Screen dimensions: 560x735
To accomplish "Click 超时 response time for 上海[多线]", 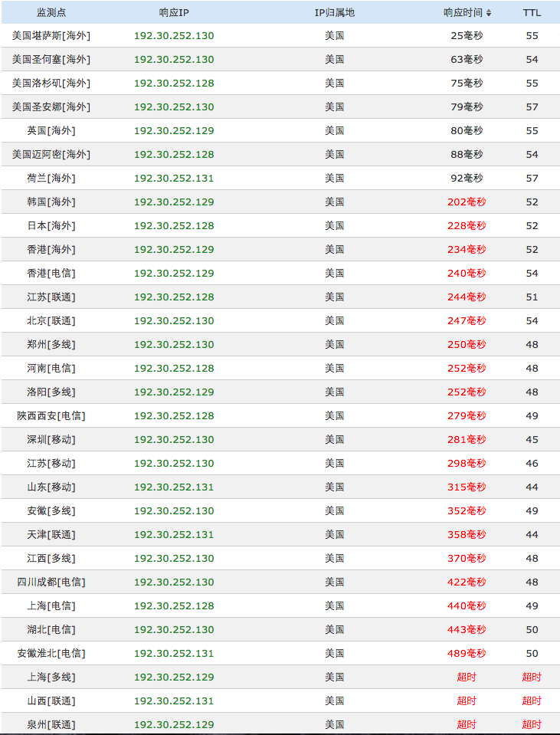I will pos(467,677).
